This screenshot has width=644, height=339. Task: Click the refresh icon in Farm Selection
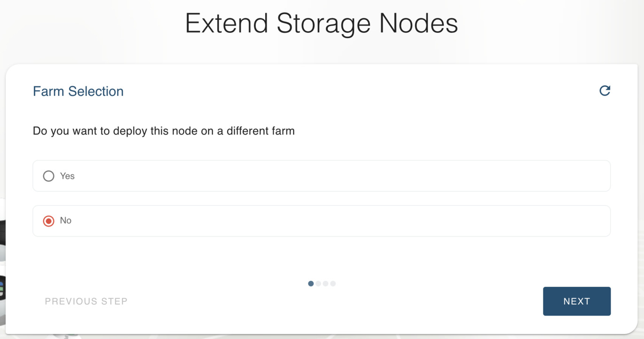605,91
